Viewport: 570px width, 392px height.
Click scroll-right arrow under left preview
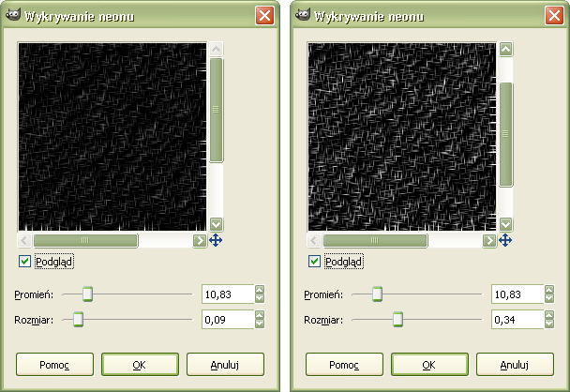pos(200,241)
